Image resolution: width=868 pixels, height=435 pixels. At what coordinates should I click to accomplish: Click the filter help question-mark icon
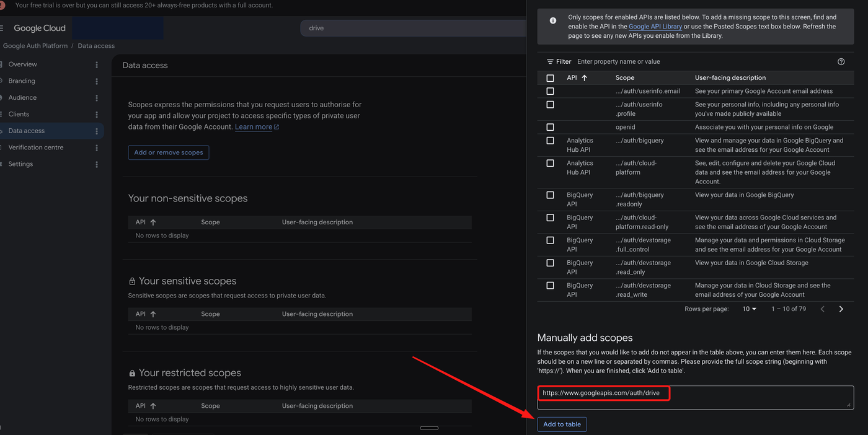point(841,61)
